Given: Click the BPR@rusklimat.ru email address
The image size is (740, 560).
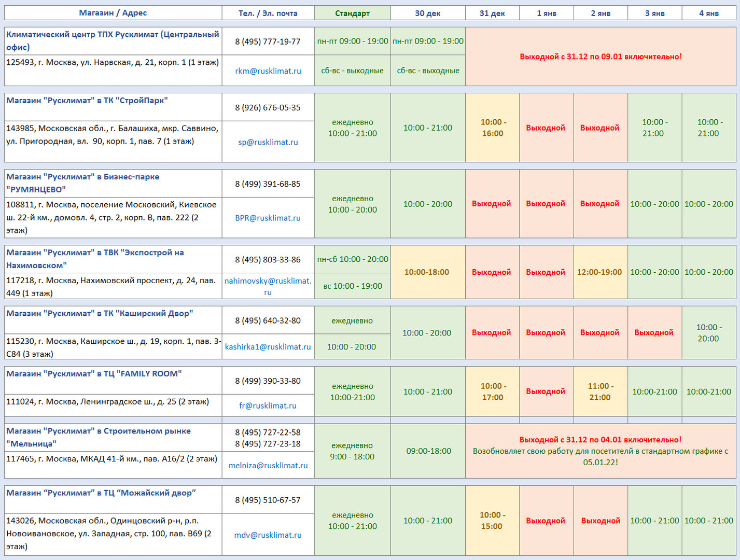Looking at the screenshot, I should coord(268,218).
